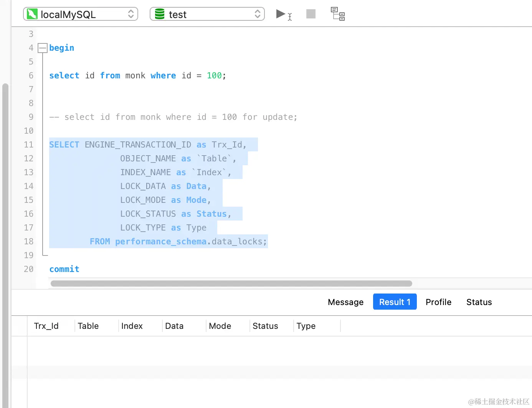
Task: Open the test database dropdown
Action: tap(207, 14)
